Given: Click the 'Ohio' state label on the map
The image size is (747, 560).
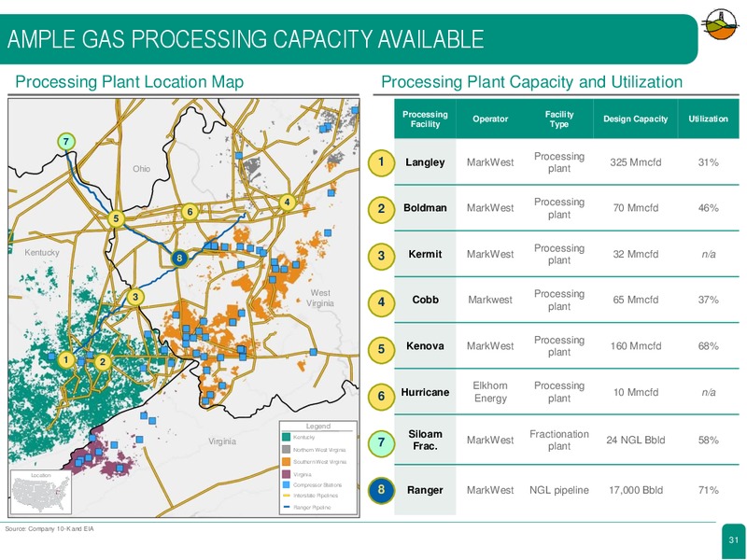Looking at the screenshot, I should point(142,169).
